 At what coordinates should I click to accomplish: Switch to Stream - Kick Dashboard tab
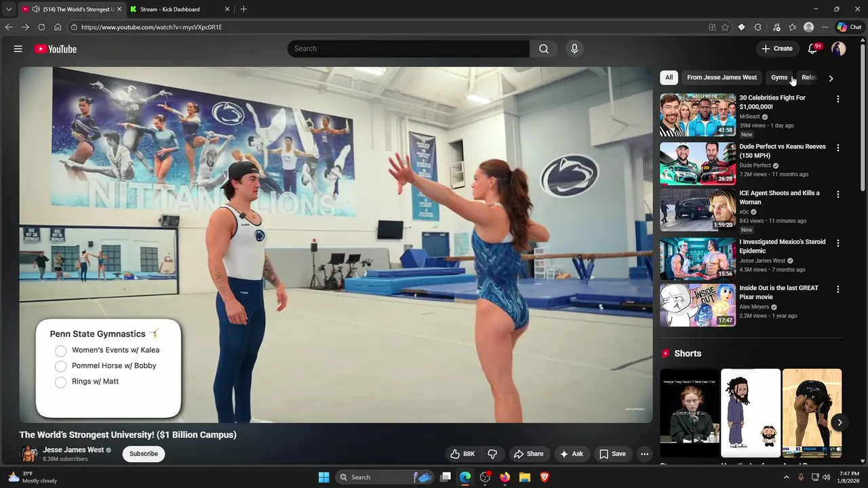180,9
